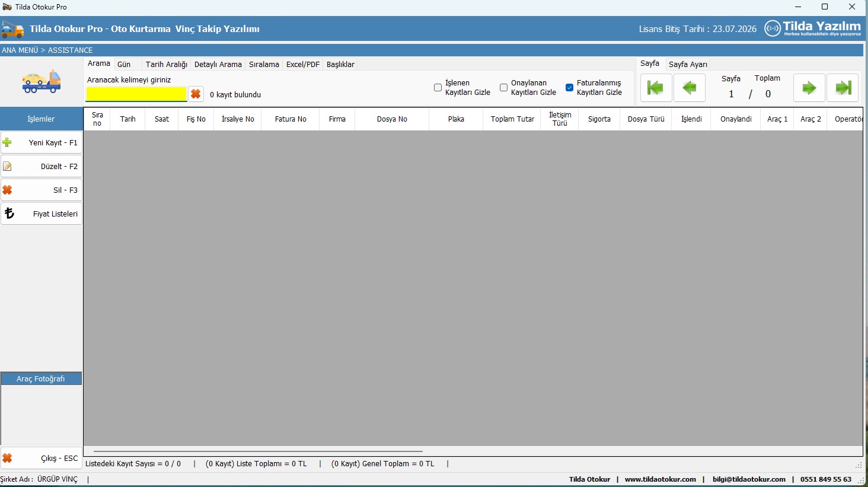The image size is (868, 487).
Task: Jump to the last page arrow icon
Action: pos(843,88)
